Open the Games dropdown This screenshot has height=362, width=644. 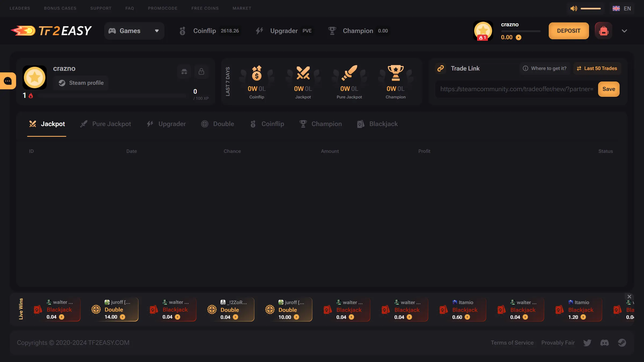[134, 31]
